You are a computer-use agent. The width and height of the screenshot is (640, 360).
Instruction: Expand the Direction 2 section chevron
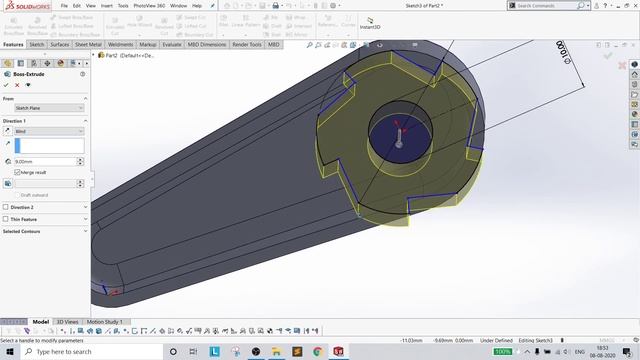(85, 207)
